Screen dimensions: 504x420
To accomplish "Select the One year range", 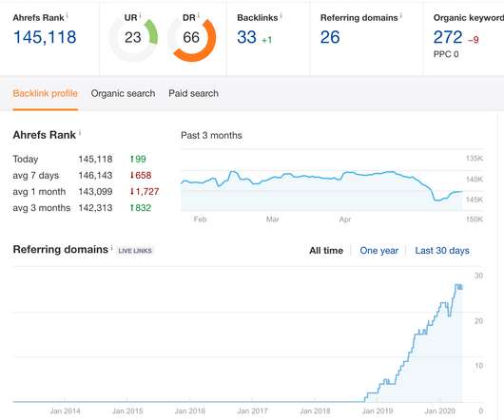I will pos(379,251).
